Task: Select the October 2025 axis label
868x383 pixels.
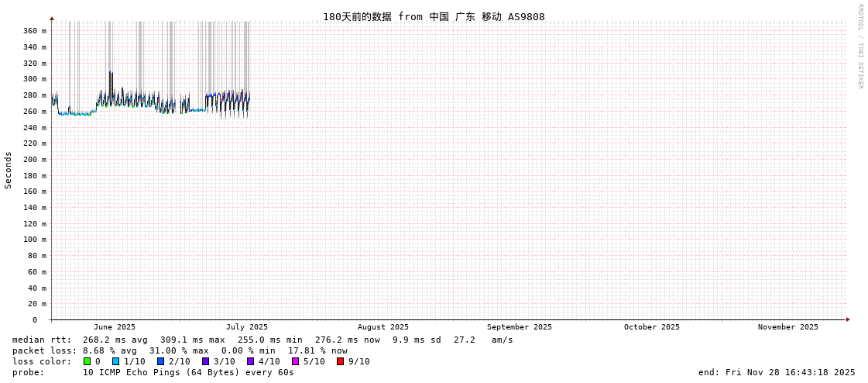Action: (x=651, y=327)
